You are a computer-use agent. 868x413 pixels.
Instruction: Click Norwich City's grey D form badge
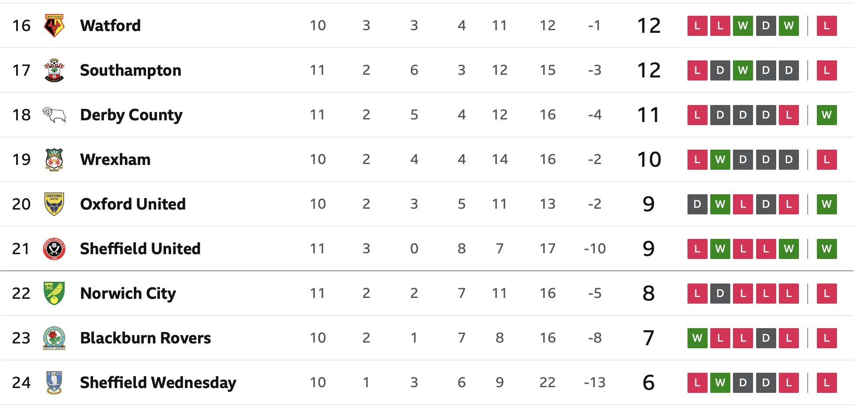click(x=720, y=294)
